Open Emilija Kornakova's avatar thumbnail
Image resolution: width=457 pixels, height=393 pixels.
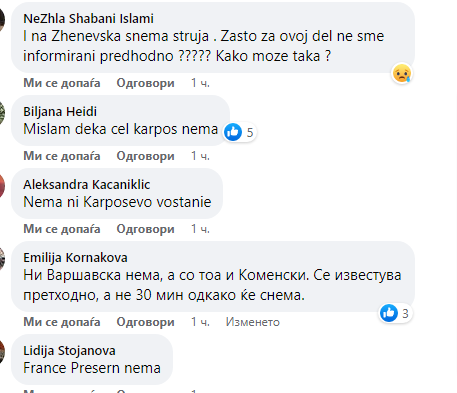click(2, 259)
